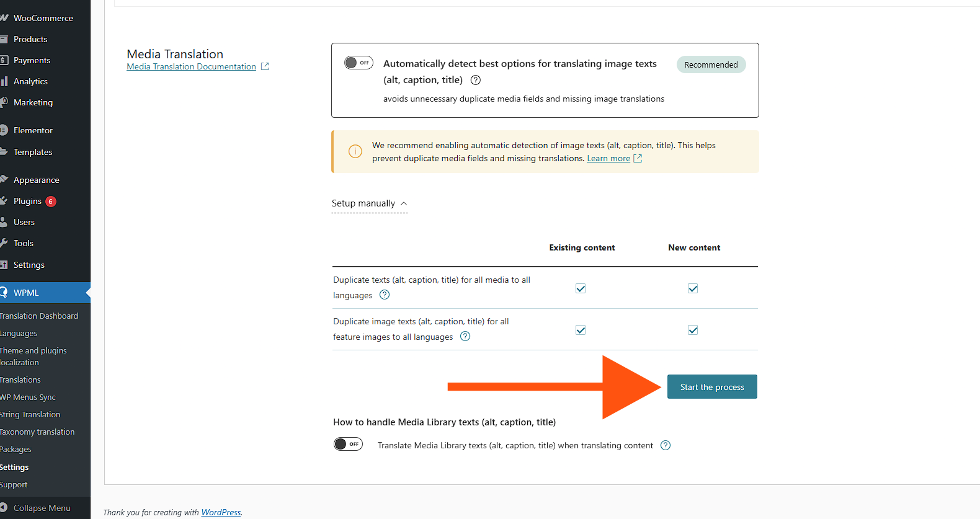Click the Plugins icon in sidebar
This screenshot has height=519, width=980.
[4, 201]
